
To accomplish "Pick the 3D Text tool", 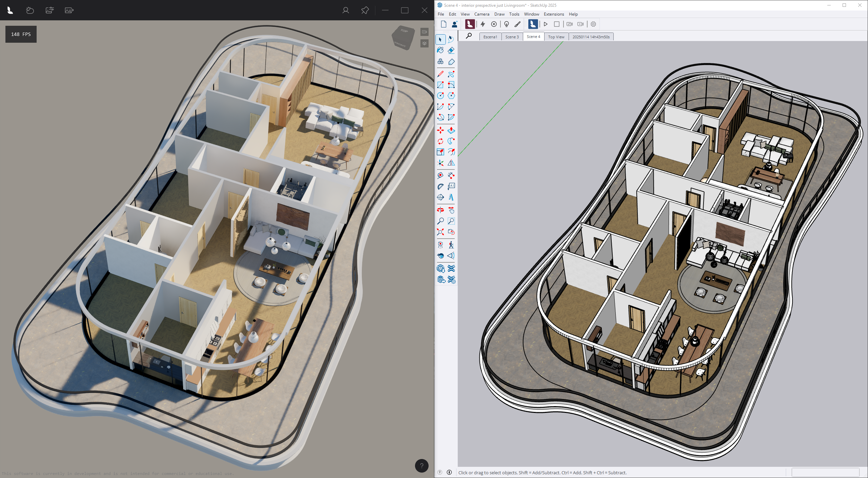I will (x=451, y=197).
